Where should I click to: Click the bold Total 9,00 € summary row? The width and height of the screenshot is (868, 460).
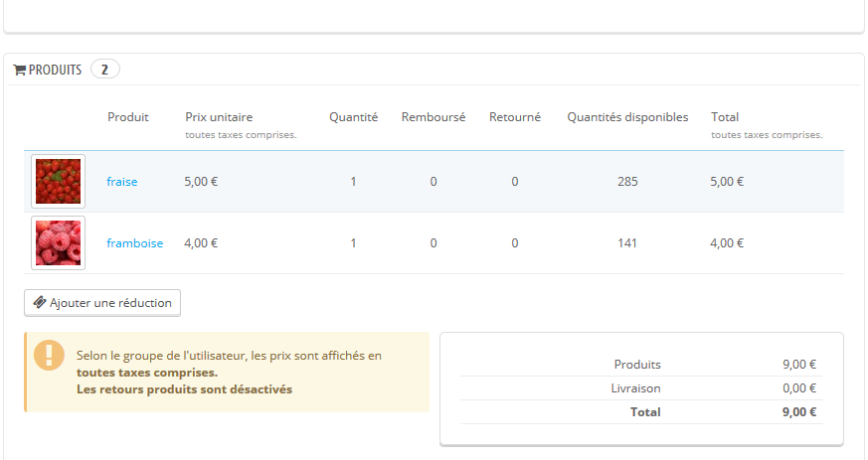click(x=641, y=412)
